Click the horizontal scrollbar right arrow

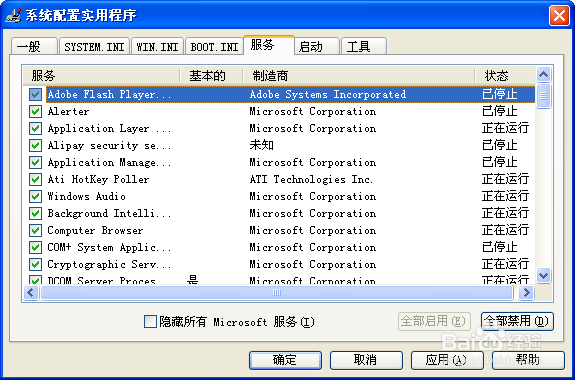[x=527, y=293]
